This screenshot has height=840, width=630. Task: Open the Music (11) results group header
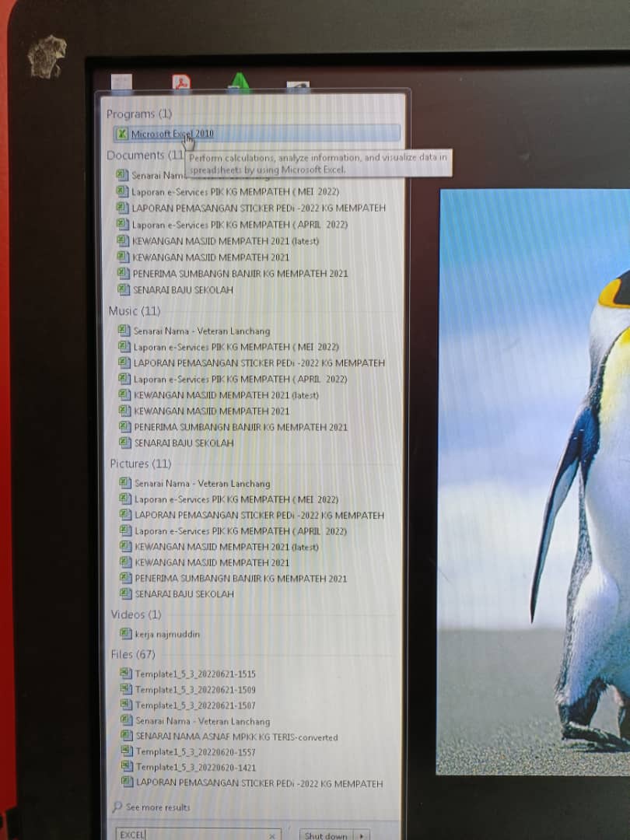[135, 311]
